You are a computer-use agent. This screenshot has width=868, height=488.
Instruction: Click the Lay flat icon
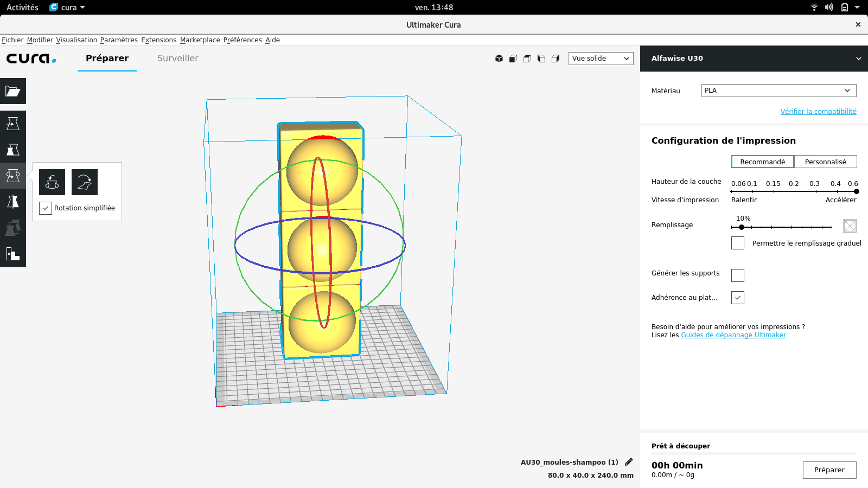pyautogui.click(x=85, y=182)
